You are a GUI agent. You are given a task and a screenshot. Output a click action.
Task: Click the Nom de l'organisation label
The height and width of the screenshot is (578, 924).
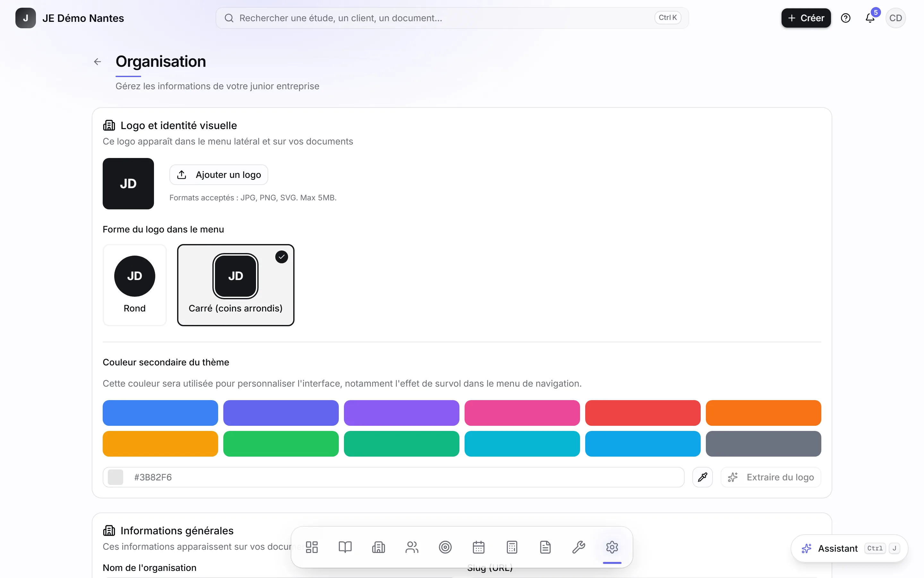149,568
